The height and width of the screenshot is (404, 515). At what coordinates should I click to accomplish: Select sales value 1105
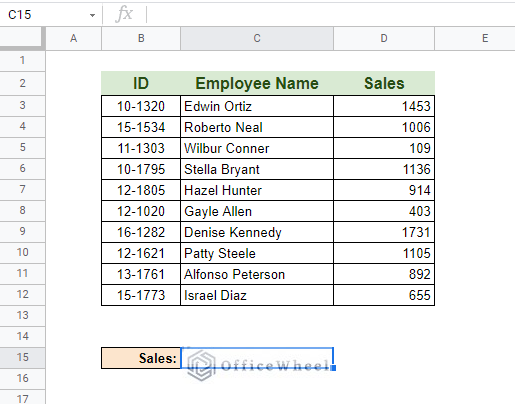tap(384, 253)
